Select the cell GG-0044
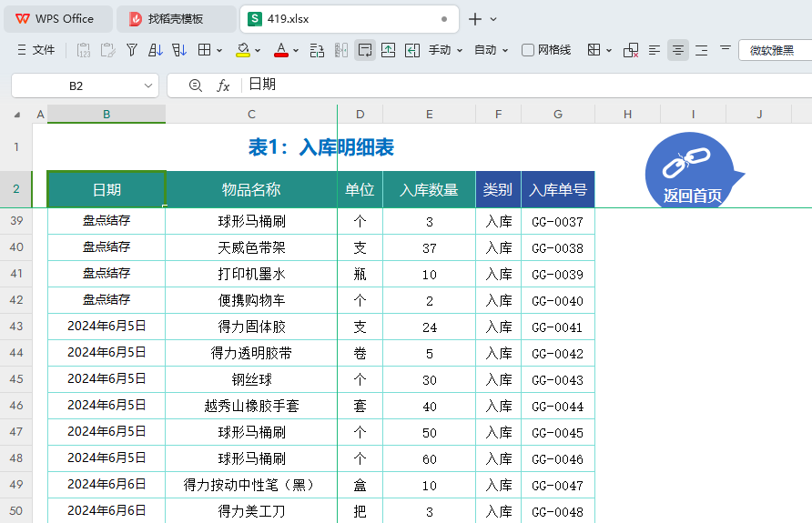 (x=558, y=406)
